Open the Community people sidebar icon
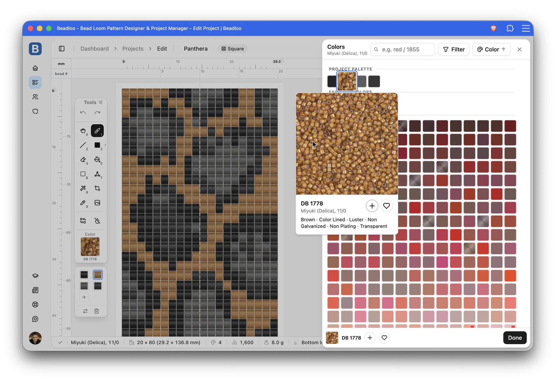 pos(35,97)
